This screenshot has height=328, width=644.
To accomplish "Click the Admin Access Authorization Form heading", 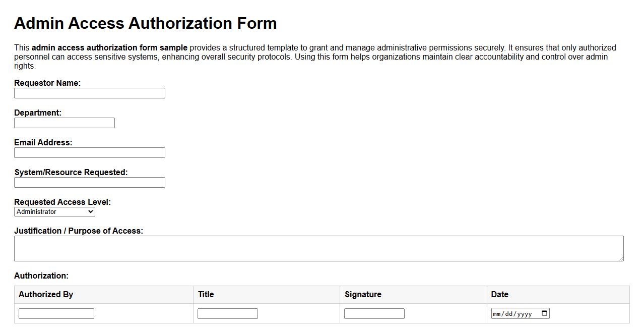I will pos(146,23).
